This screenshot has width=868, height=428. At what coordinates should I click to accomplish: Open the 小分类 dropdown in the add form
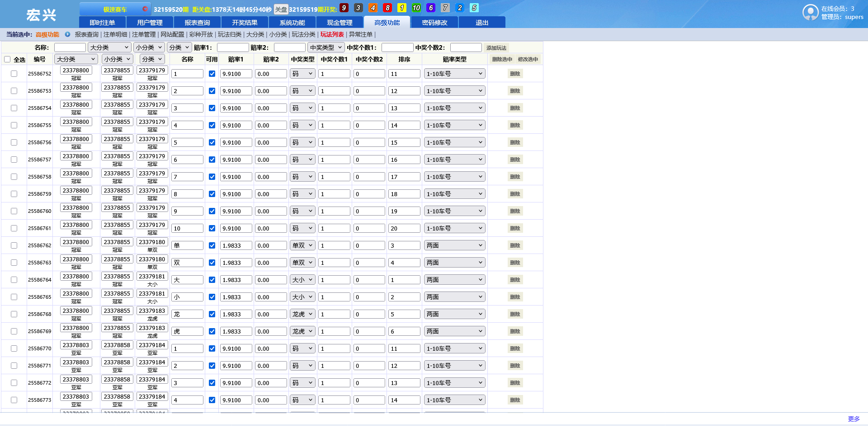coord(149,47)
